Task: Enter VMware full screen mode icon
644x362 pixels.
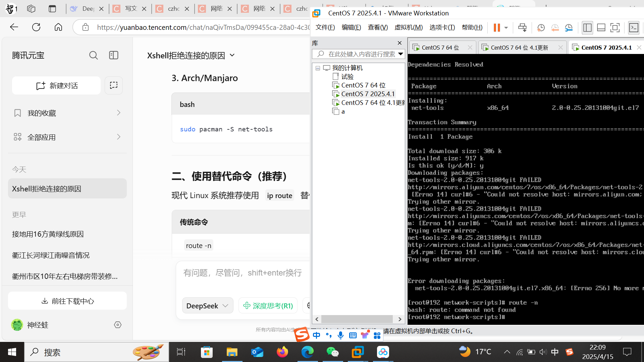Action: pos(615,27)
